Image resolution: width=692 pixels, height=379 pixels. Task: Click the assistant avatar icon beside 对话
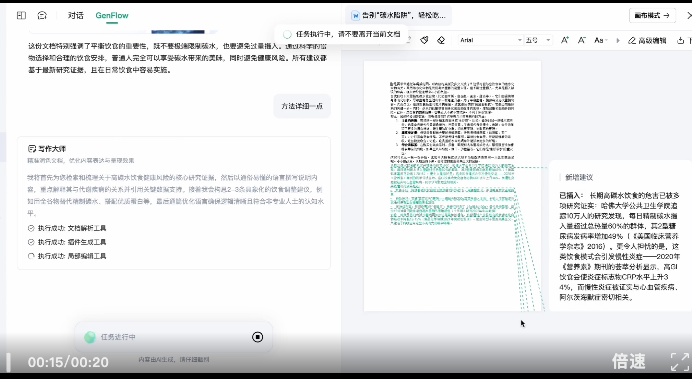pos(42,15)
